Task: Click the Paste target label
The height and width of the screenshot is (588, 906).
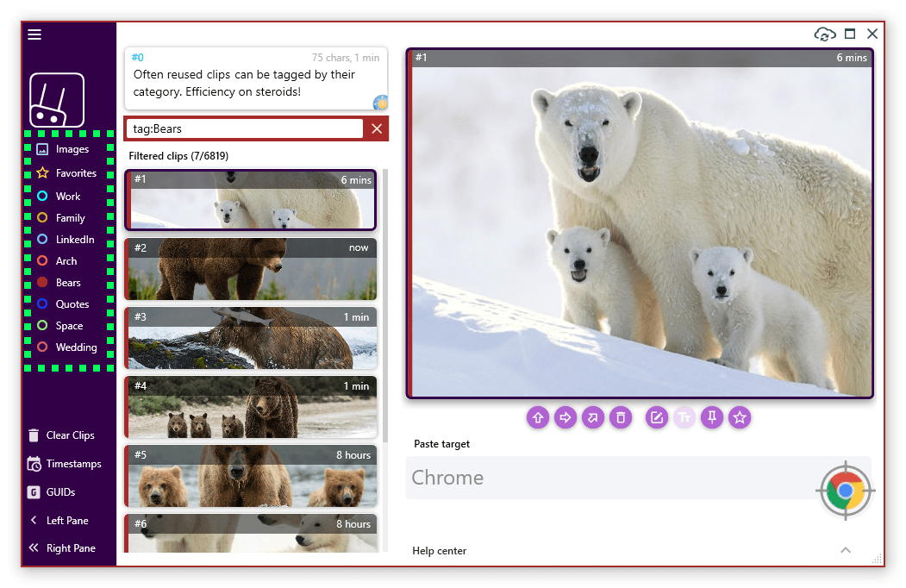Action: [x=441, y=444]
